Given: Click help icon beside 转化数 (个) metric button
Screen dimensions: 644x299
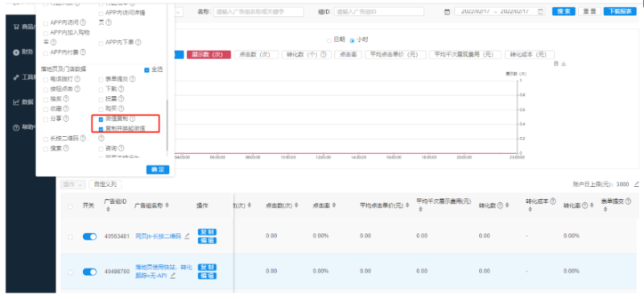Looking at the screenshot, I should click(324, 55).
